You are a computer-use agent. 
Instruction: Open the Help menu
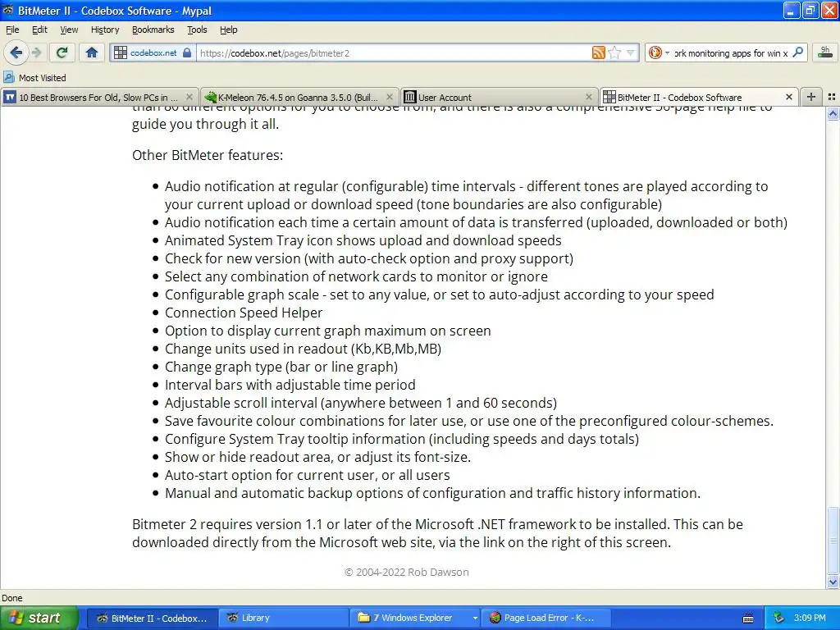[228, 30]
